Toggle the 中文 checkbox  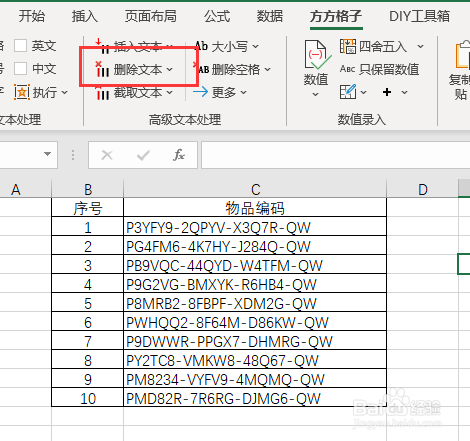pyautogui.click(x=20, y=69)
